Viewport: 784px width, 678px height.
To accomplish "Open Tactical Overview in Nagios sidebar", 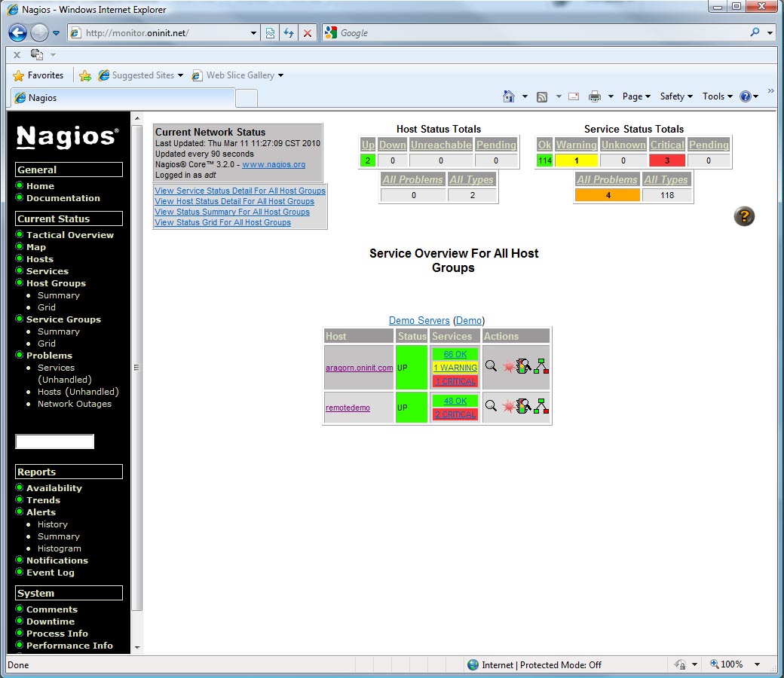I will [x=70, y=235].
